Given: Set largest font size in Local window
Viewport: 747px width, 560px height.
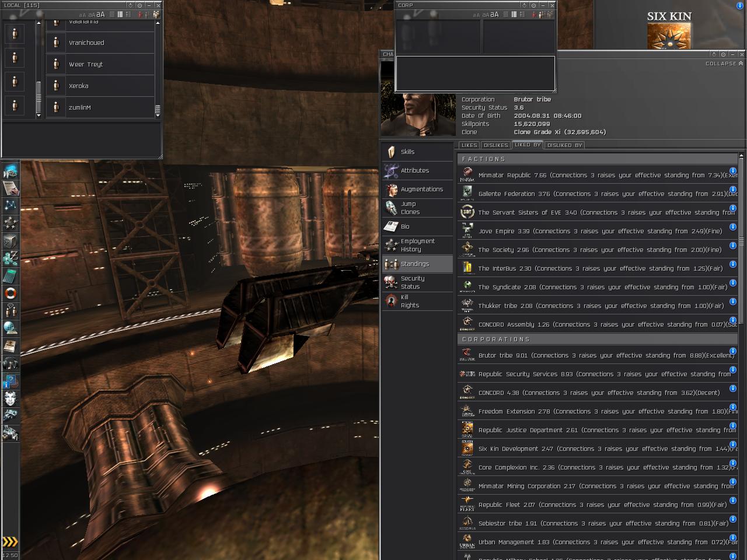Looking at the screenshot, I should click(100, 15).
